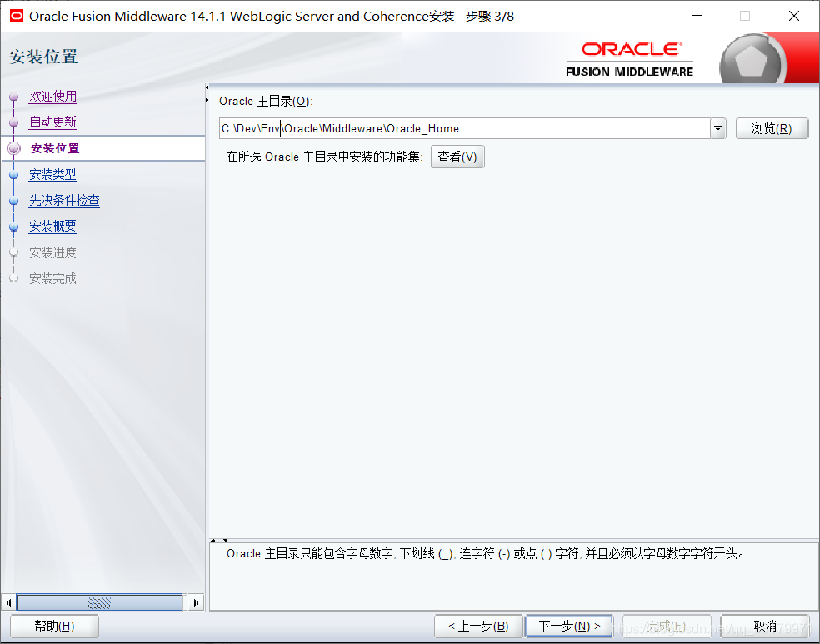Viewport: 820px width, 644px height.
Task: Click the 欢迎使用 step bullet icon
Action: point(14,96)
